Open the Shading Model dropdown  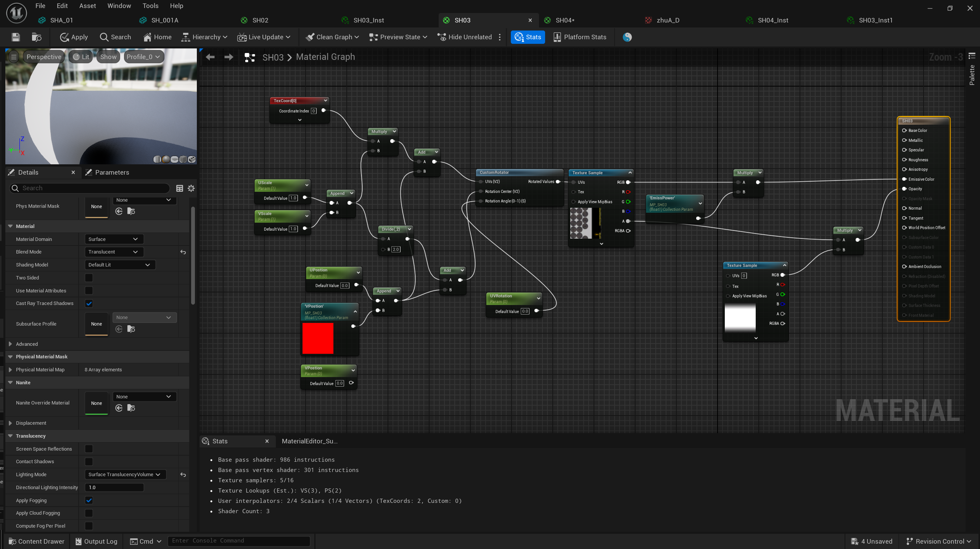click(119, 265)
